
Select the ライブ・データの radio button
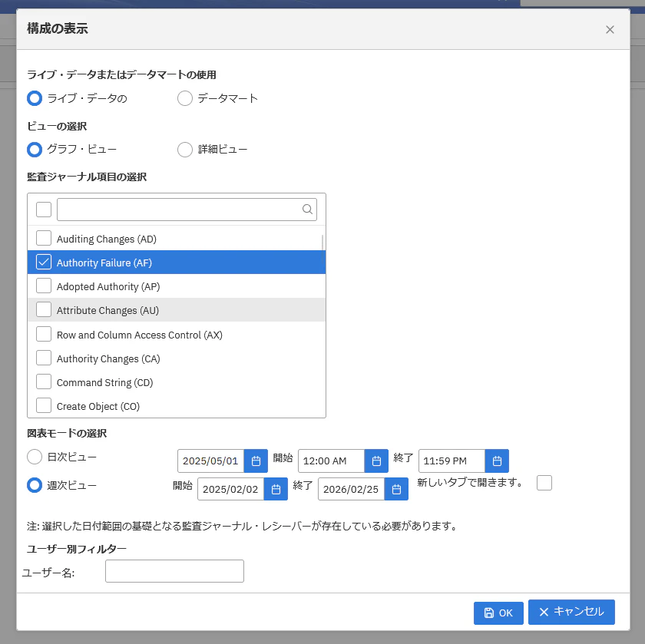coord(35,98)
